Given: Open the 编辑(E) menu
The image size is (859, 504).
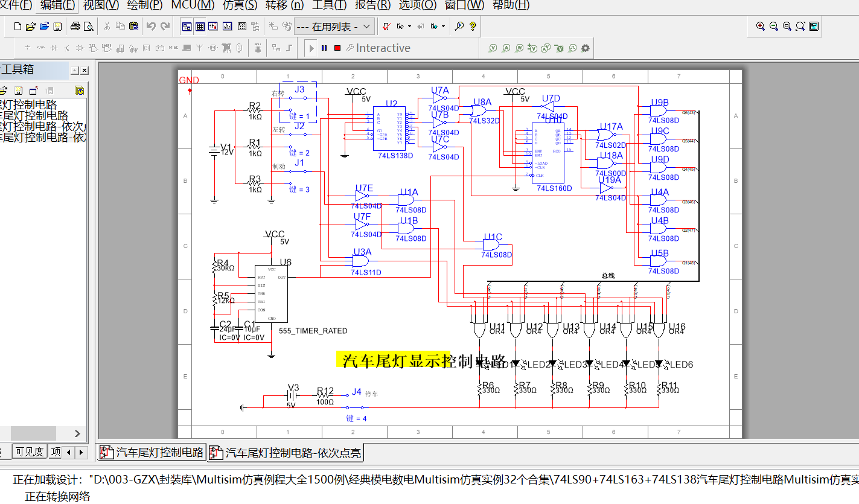Looking at the screenshot, I should pos(58,5).
